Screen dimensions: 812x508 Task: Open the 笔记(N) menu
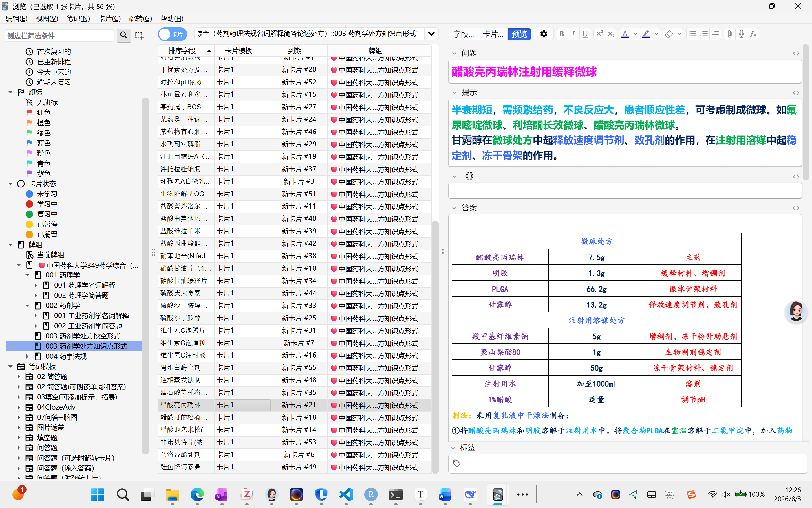click(78, 18)
